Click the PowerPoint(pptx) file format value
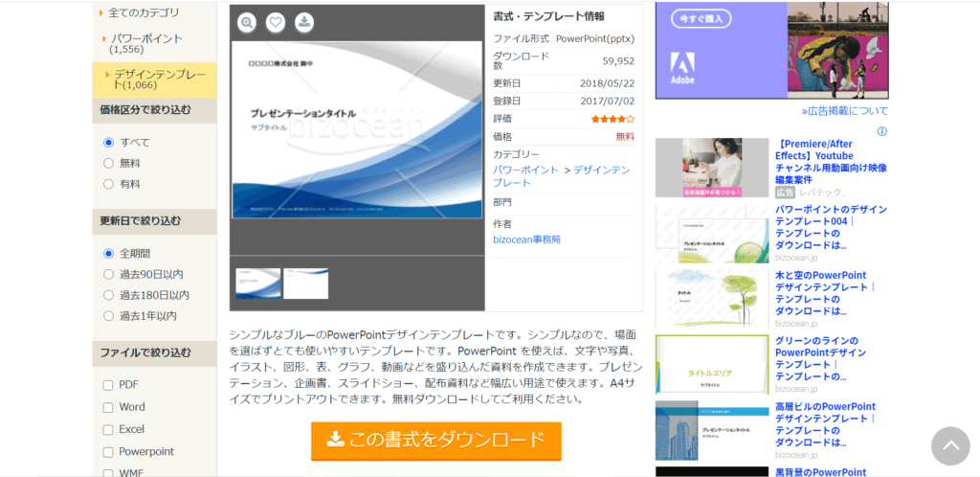The height and width of the screenshot is (477, 980). pyautogui.click(x=595, y=38)
